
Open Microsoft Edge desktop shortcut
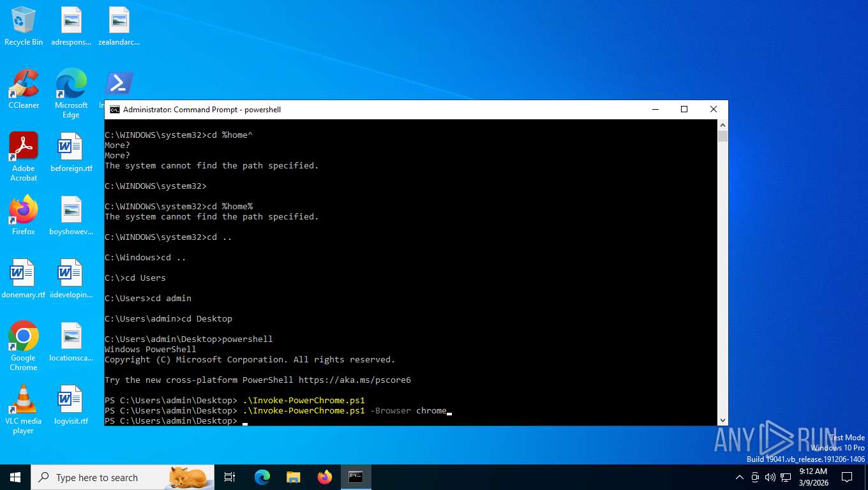[71, 94]
